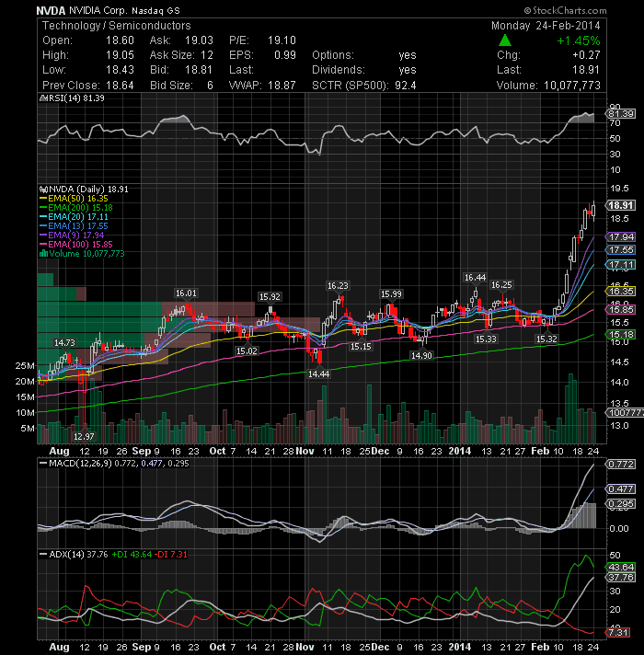
Task: Click the green 15.18 EMA axis tag
Action: coord(621,334)
